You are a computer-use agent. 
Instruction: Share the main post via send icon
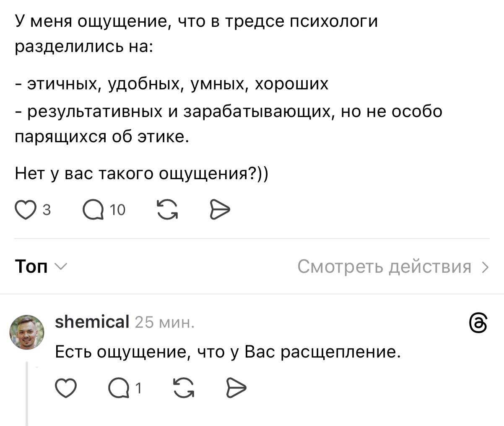(x=219, y=209)
